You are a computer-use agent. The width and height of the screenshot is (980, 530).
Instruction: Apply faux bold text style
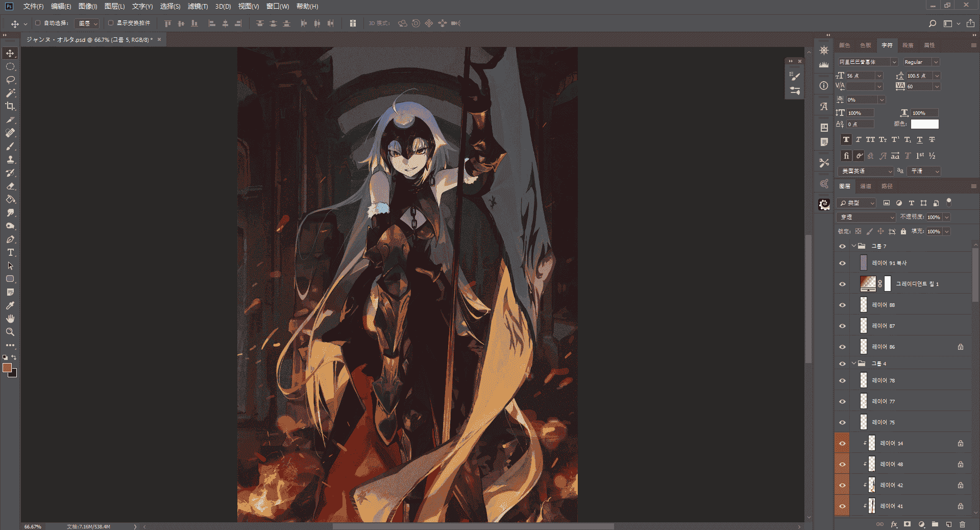coord(846,140)
